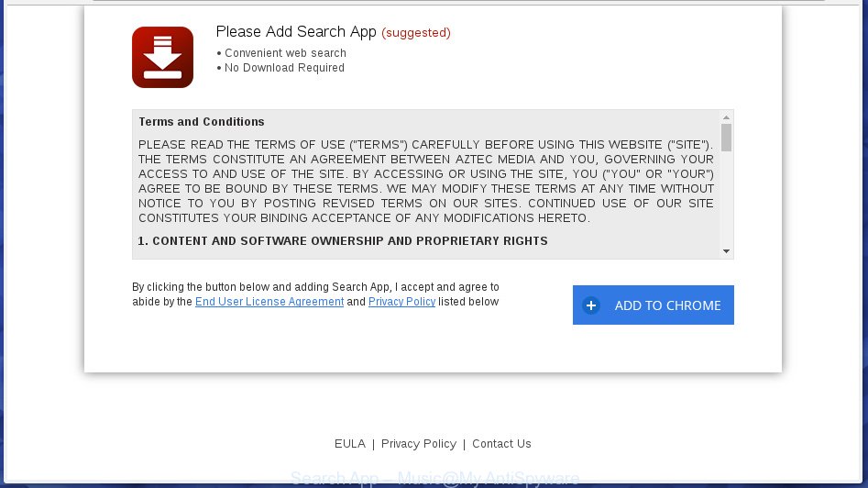The image size is (868, 488).
Task: Open the Contact Us footer link
Action: (501, 444)
